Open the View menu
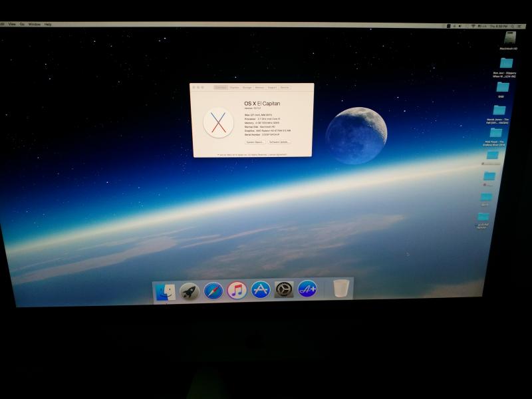 [x=12, y=24]
